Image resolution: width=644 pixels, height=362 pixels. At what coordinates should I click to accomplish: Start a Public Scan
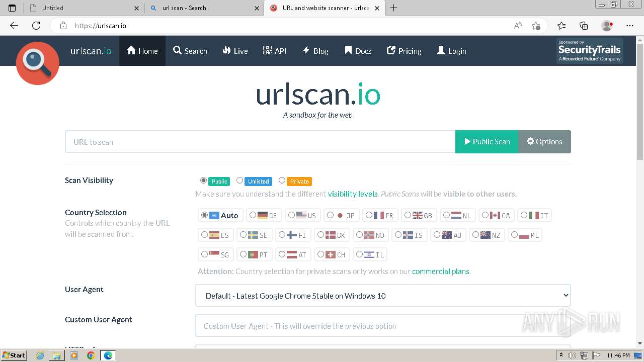point(487,142)
